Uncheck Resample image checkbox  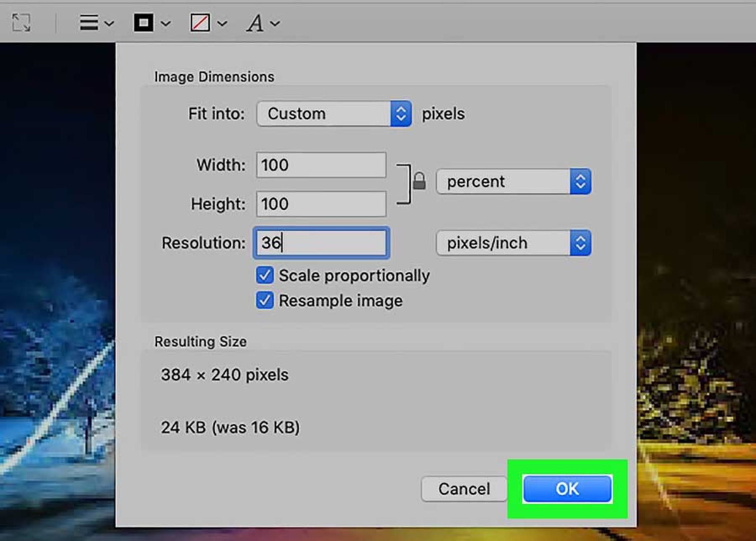point(265,301)
